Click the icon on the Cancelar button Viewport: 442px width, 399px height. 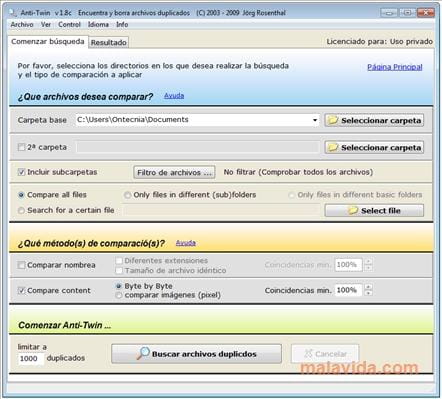[x=308, y=354]
